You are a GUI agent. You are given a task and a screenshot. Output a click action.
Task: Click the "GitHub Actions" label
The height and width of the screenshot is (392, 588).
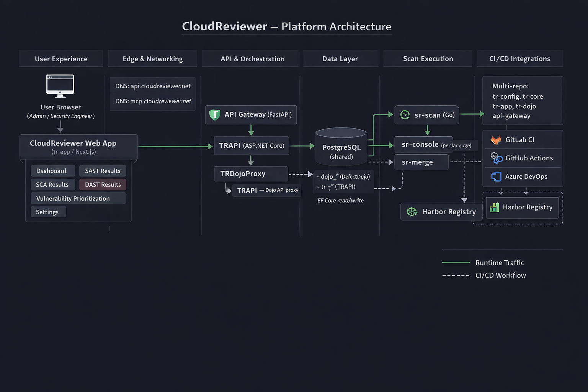(529, 158)
